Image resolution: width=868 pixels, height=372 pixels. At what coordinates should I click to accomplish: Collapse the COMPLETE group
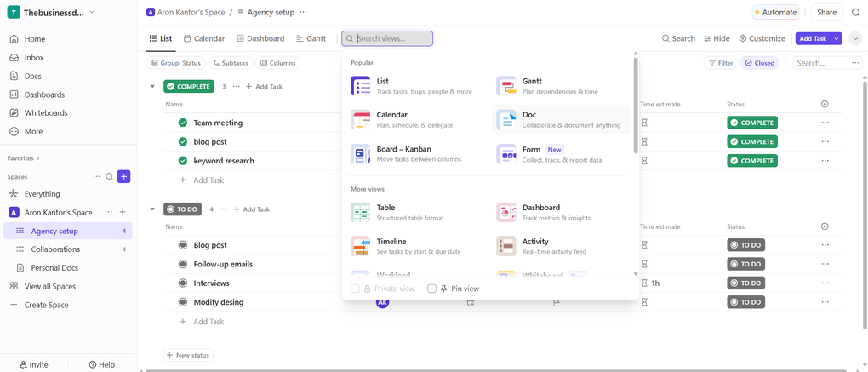pos(152,86)
